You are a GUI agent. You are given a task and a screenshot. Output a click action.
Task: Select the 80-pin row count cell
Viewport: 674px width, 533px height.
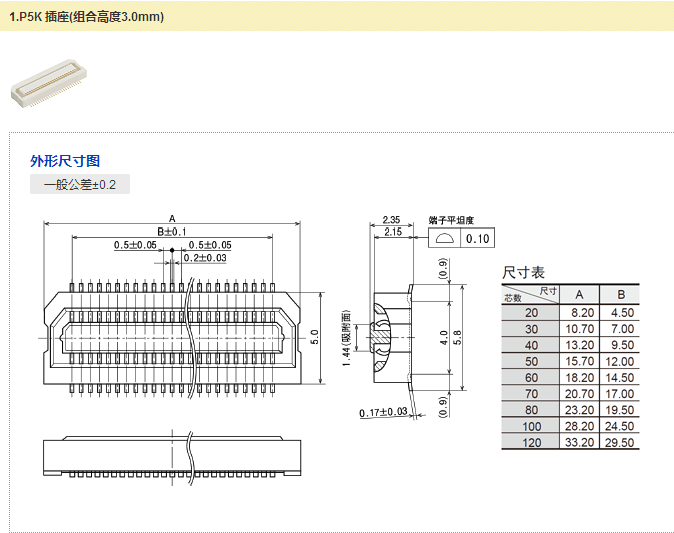pyautogui.click(x=530, y=410)
